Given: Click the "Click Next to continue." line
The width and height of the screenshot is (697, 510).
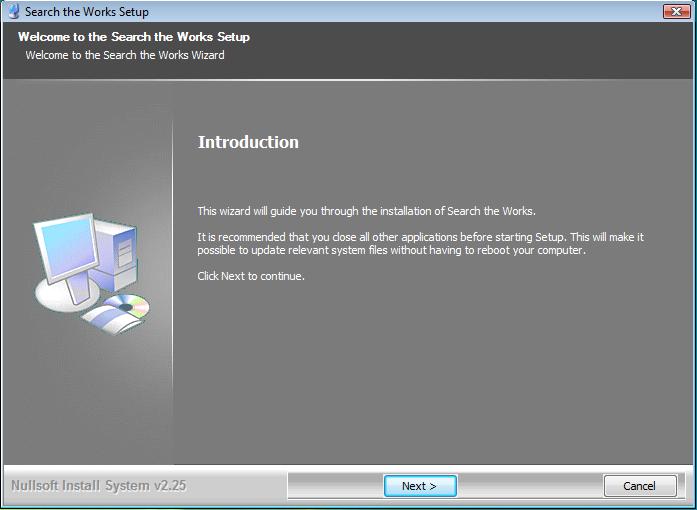Looking at the screenshot, I should point(251,276).
